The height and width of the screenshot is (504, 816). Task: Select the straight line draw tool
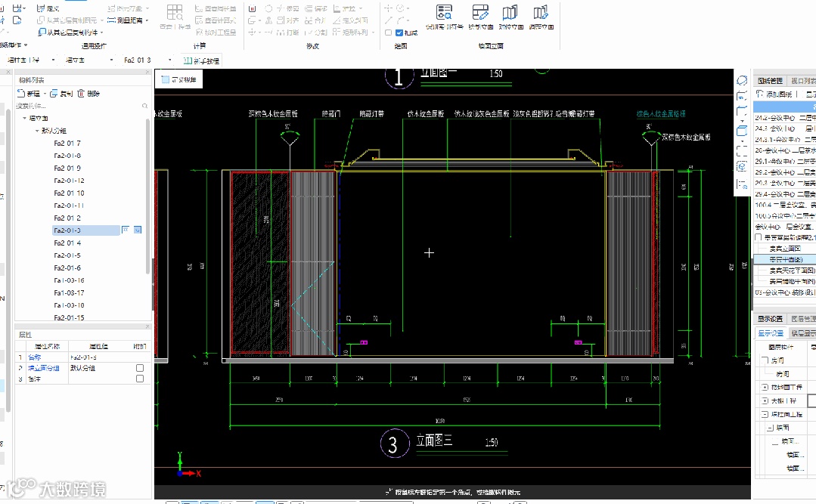tap(388, 20)
